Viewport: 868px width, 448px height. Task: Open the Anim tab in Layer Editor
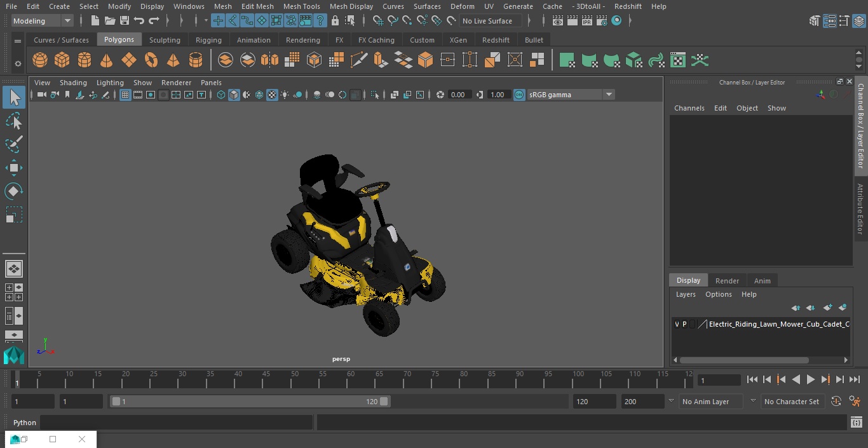coord(762,281)
